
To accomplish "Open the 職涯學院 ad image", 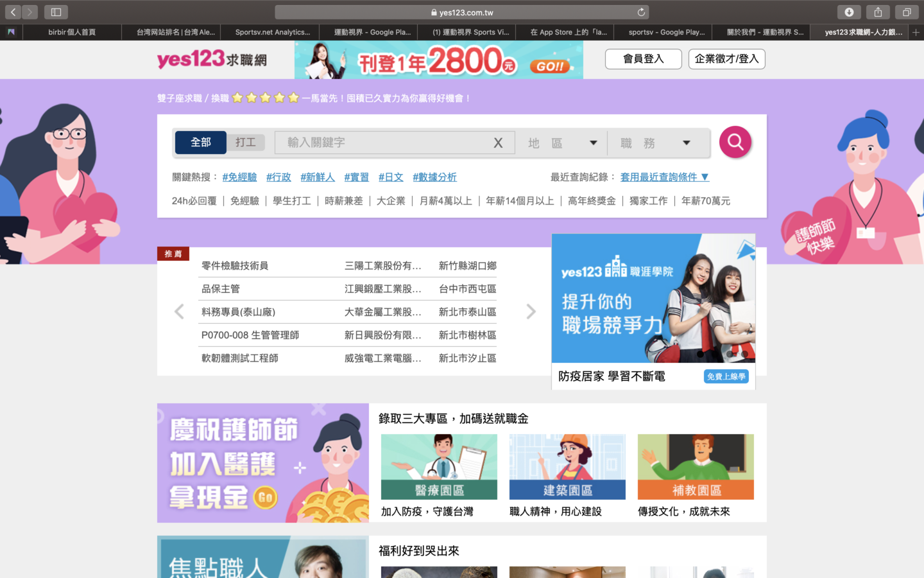I will click(x=653, y=298).
